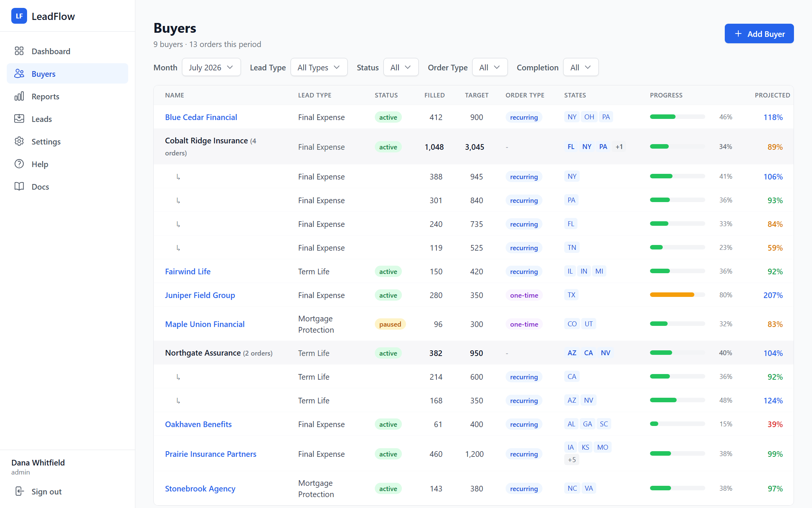Click the TX state tag
The image size is (812, 508).
tap(571, 295)
